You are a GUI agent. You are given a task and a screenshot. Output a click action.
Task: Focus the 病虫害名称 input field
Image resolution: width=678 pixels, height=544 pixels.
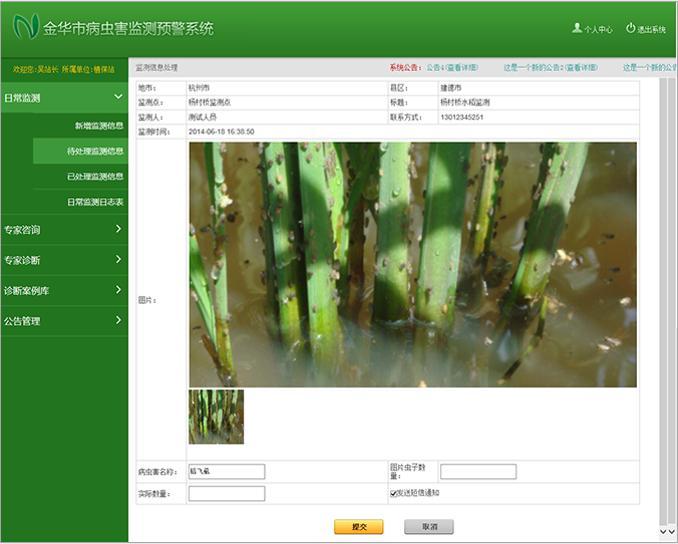tap(226, 472)
